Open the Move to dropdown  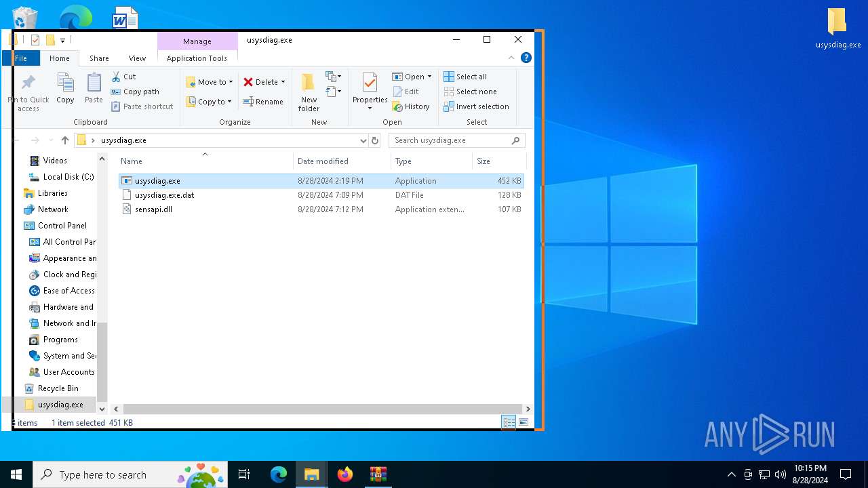pyautogui.click(x=210, y=82)
